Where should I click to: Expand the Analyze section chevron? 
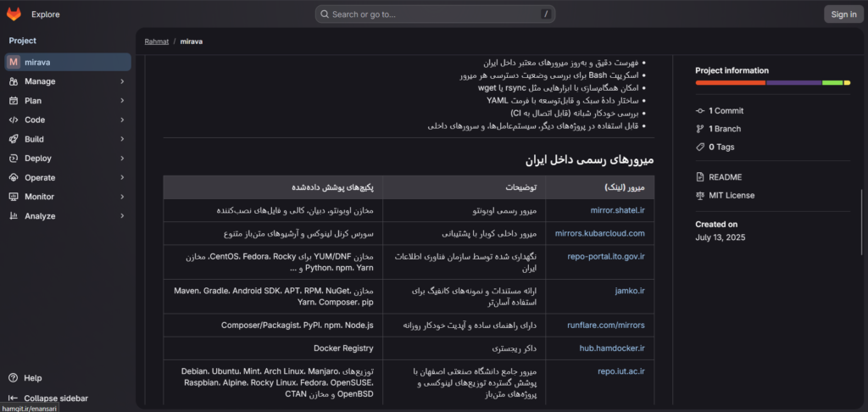pos(122,216)
